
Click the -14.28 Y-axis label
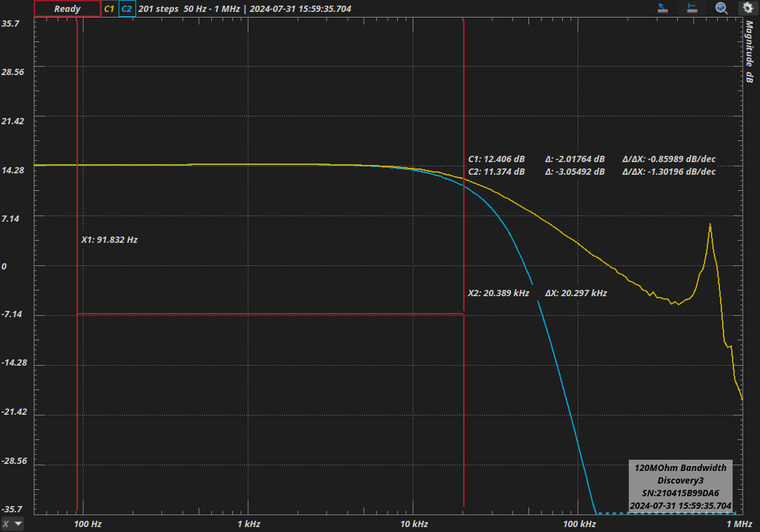point(14,363)
